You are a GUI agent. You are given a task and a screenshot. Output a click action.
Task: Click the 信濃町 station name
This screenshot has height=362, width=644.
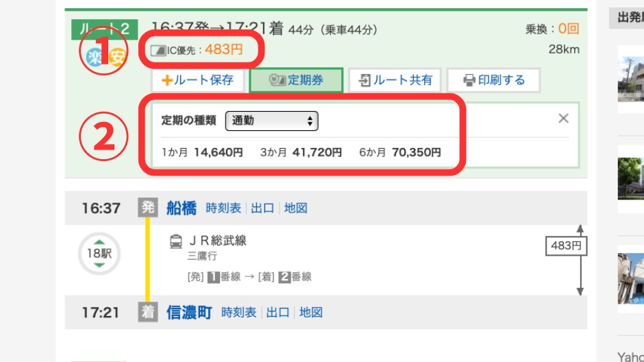(x=189, y=312)
